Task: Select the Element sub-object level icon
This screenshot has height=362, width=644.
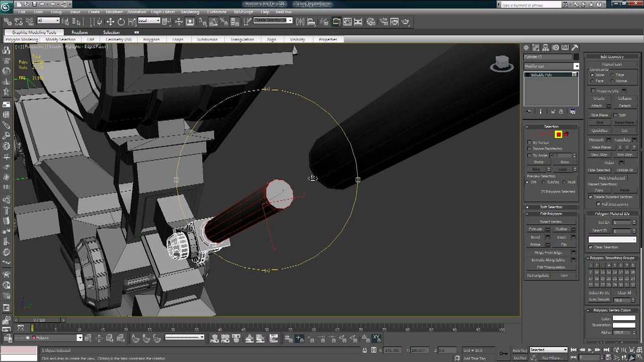Action: [567, 134]
